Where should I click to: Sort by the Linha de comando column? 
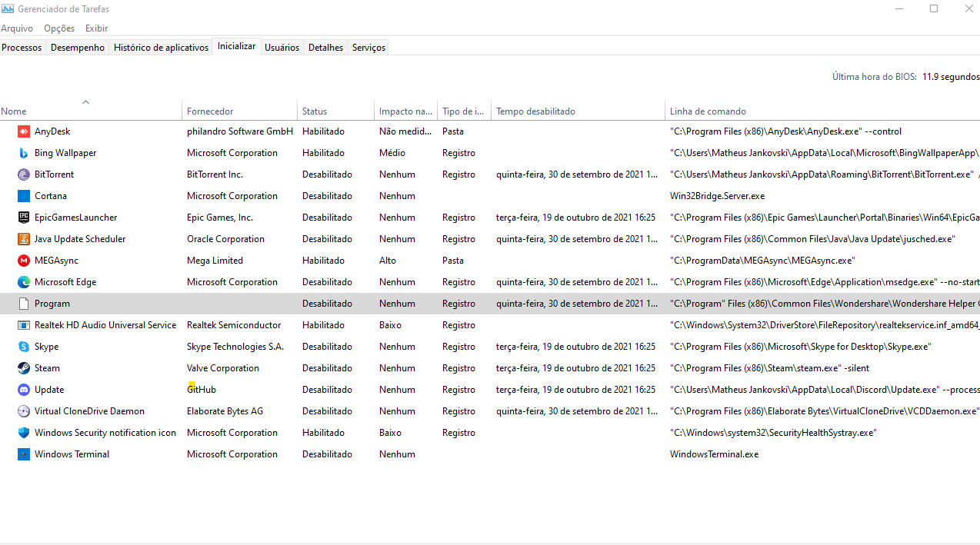822,111
